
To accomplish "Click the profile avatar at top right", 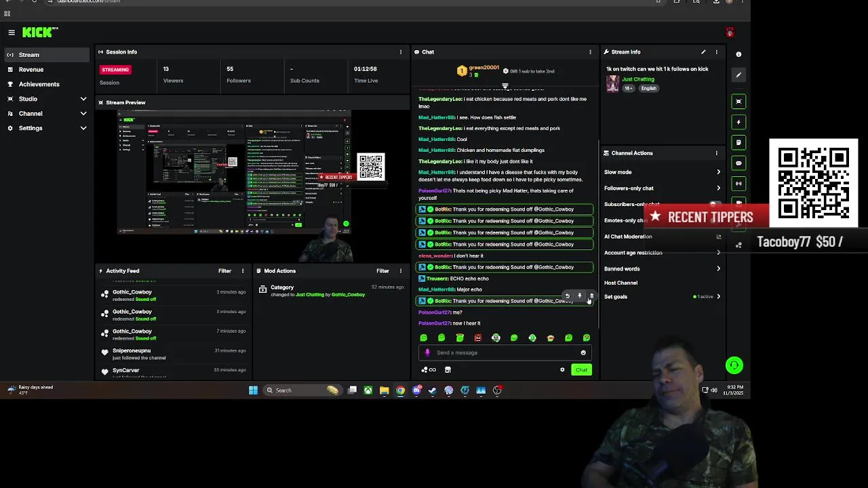I will point(730,33).
